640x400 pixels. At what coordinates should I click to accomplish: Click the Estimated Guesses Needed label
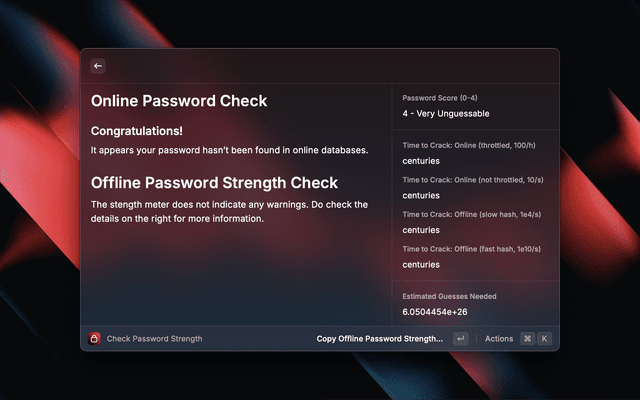(x=449, y=296)
